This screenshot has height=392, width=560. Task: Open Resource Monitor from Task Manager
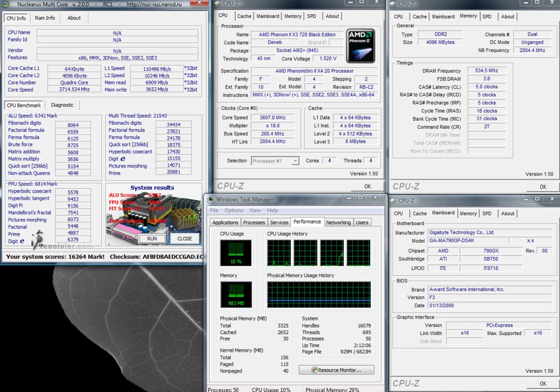(337, 370)
